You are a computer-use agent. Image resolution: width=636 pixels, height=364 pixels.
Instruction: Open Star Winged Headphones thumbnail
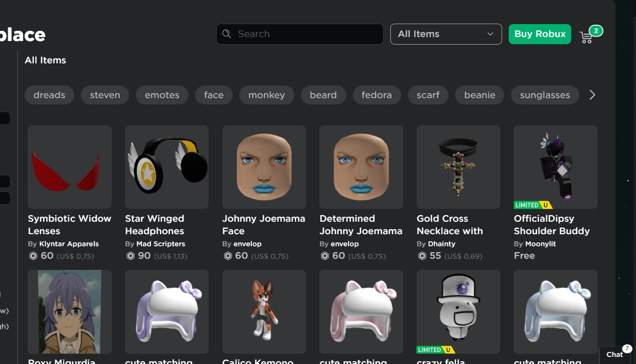167,167
